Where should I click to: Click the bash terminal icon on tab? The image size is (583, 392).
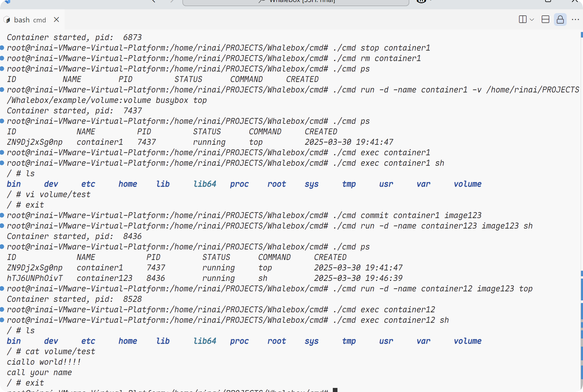[7, 20]
